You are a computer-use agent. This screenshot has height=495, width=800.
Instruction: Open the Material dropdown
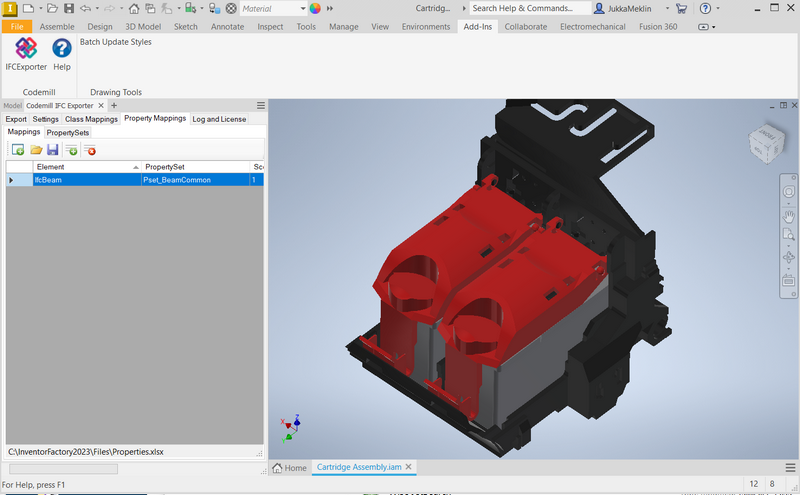[272, 8]
